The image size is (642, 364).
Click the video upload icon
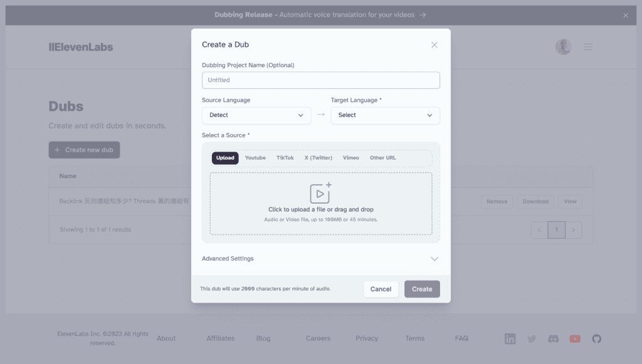tap(320, 193)
